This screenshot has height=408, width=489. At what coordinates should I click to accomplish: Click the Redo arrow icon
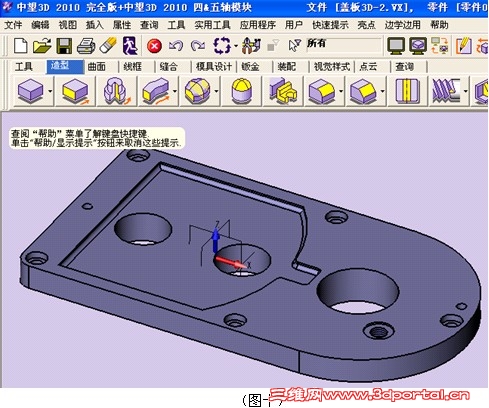point(198,46)
